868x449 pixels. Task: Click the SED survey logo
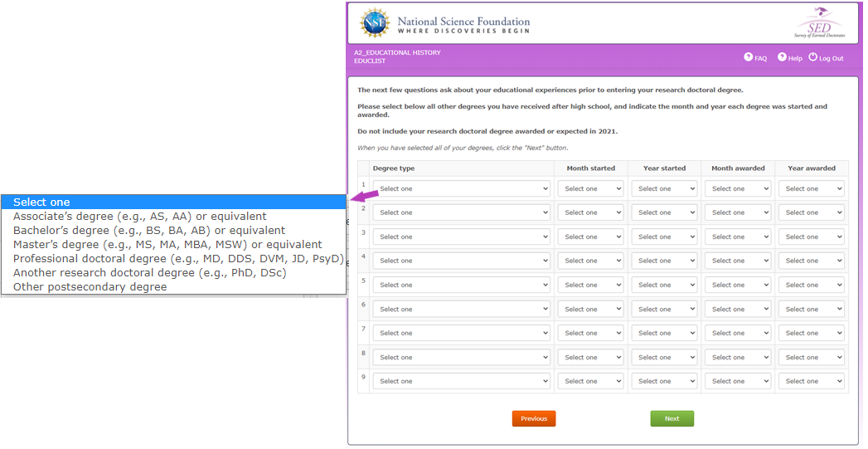818,22
